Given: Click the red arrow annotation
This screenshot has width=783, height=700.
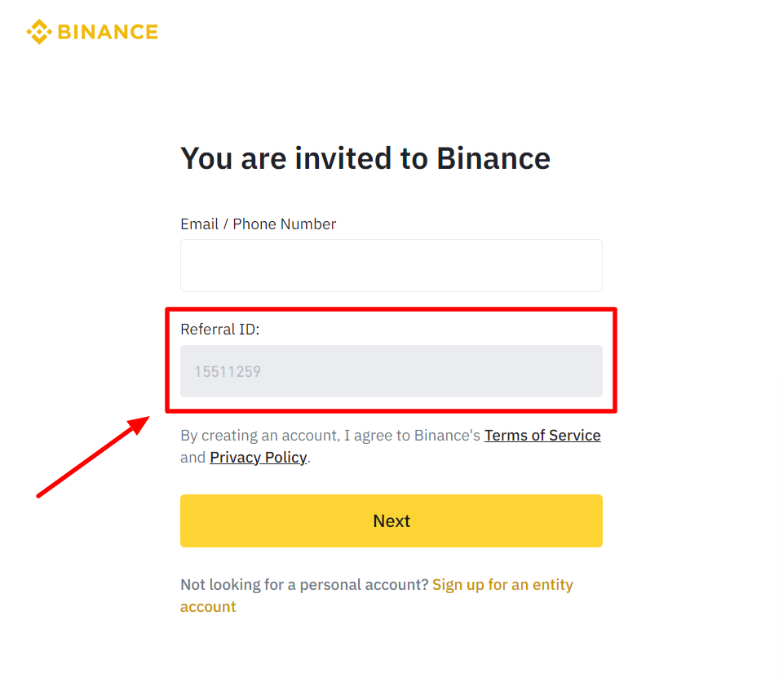Looking at the screenshot, I should click(x=93, y=457).
